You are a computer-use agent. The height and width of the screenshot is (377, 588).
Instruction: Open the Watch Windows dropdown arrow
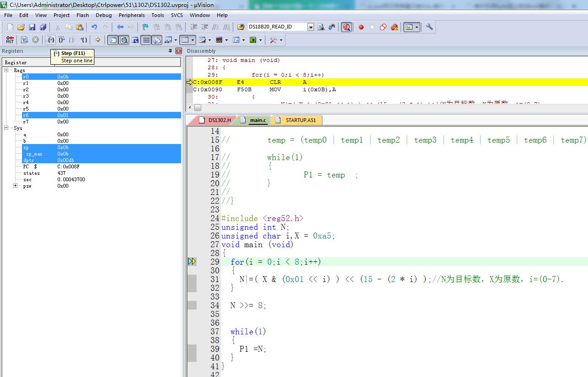[176, 40]
